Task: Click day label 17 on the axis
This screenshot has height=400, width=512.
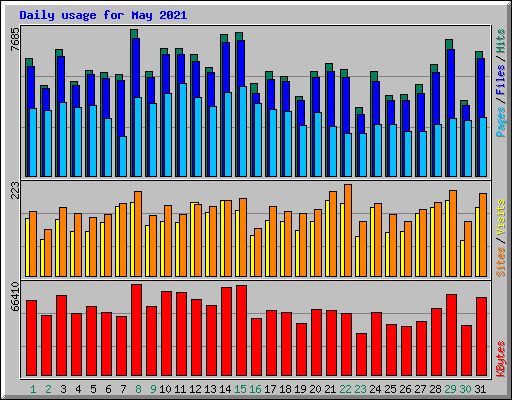Action: (x=270, y=389)
